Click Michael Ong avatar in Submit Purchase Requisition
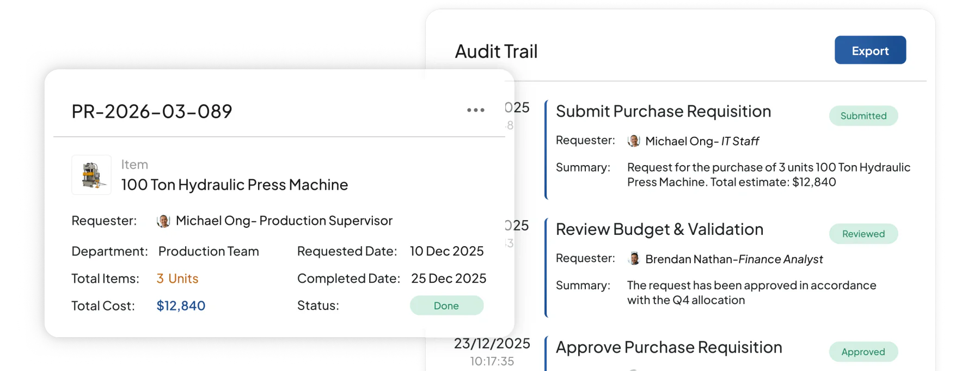Image resolution: width=980 pixels, height=371 pixels. pyautogui.click(x=634, y=141)
